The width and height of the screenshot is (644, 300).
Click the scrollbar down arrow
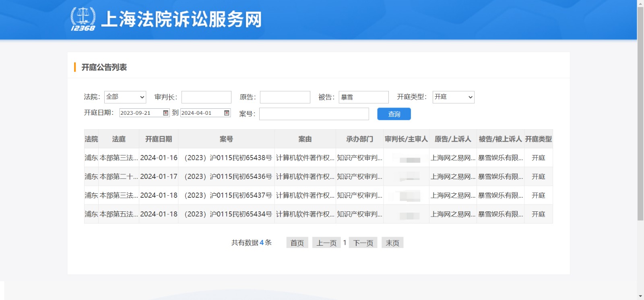(x=640, y=296)
